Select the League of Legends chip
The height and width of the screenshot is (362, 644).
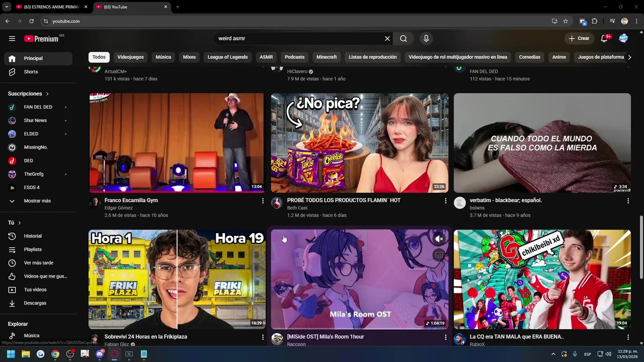pos(227,57)
